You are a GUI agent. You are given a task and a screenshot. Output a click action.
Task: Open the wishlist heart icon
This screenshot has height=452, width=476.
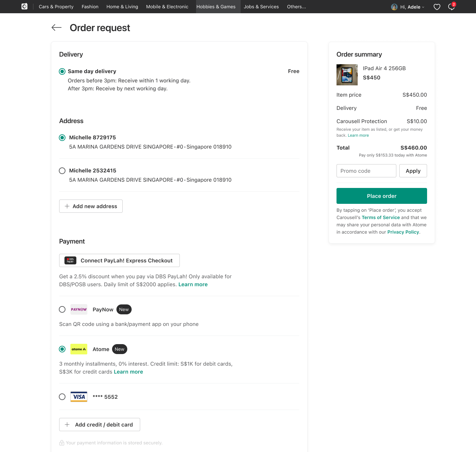(437, 7)
